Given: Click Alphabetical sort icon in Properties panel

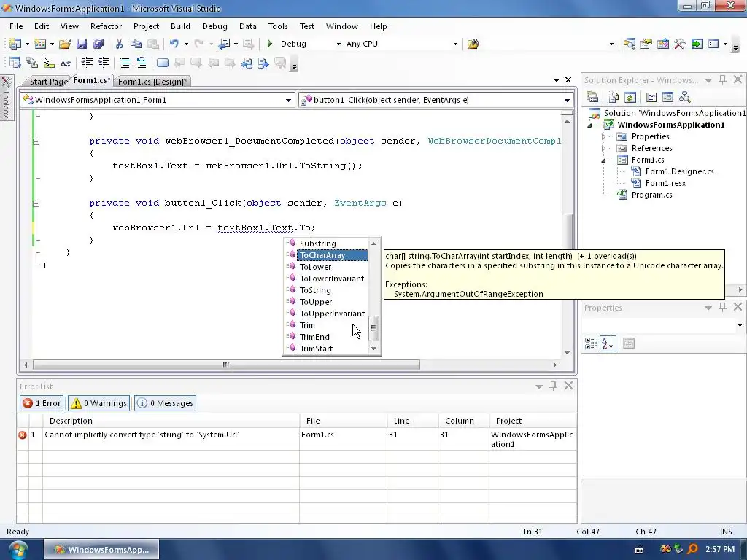Looking at the screenshot, I should [608, 343].
